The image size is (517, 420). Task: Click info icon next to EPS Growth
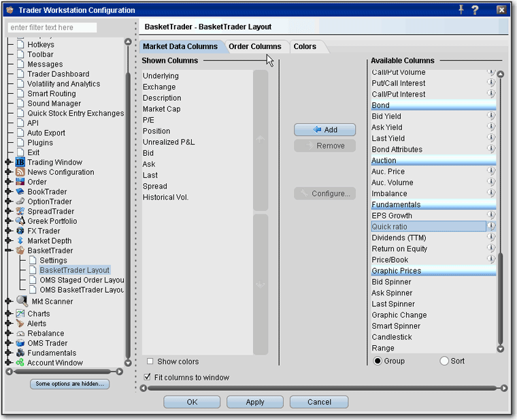click(491, 215)
